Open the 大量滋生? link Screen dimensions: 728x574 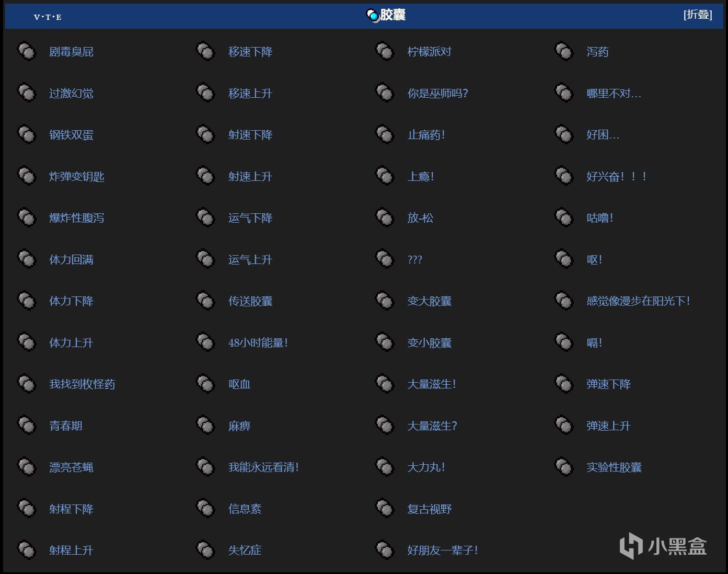[432, 426]
